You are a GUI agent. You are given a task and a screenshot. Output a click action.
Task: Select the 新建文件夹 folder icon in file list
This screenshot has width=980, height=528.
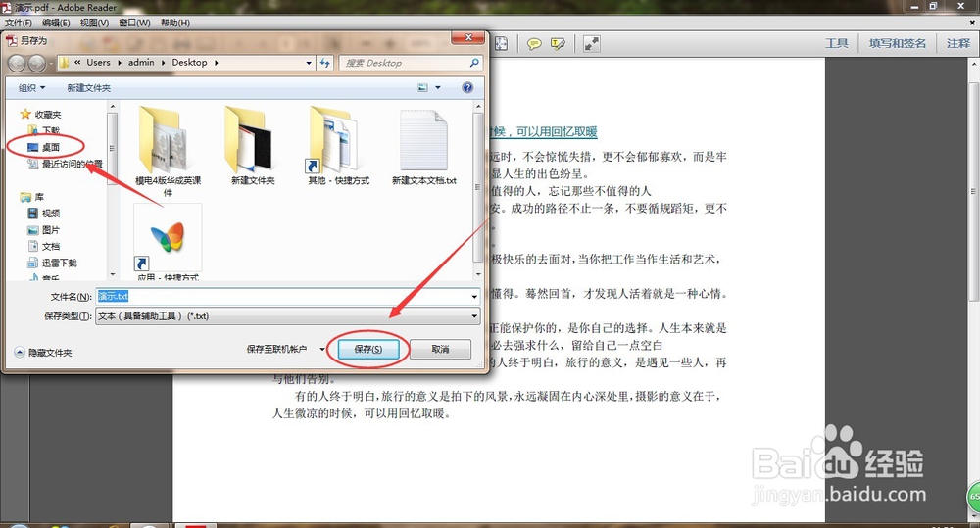pyautogui.click(x=253, y=146)
